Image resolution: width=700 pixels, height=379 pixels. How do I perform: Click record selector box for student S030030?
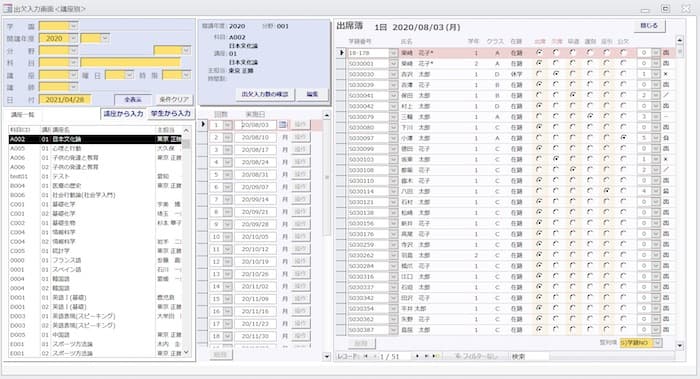[x=342, y=74]
